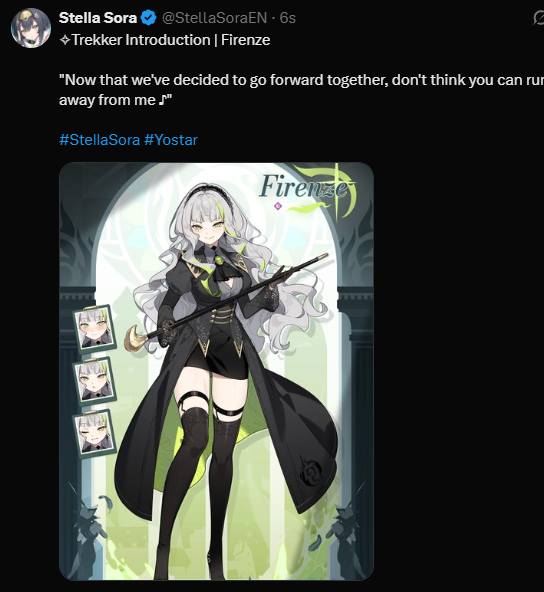Click the green rose brooch on collar
The height and width of the screenshot is (592, 544).
click(x=219, y=260)
